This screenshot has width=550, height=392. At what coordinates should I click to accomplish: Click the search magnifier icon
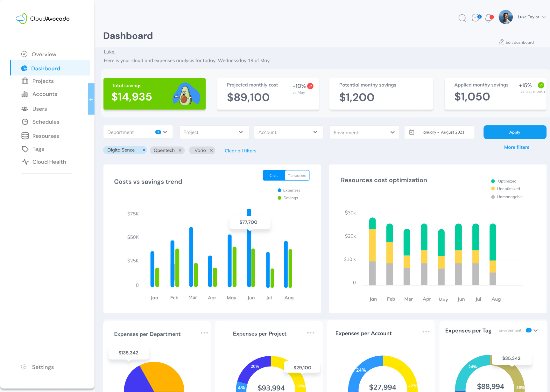coord(462,18)
